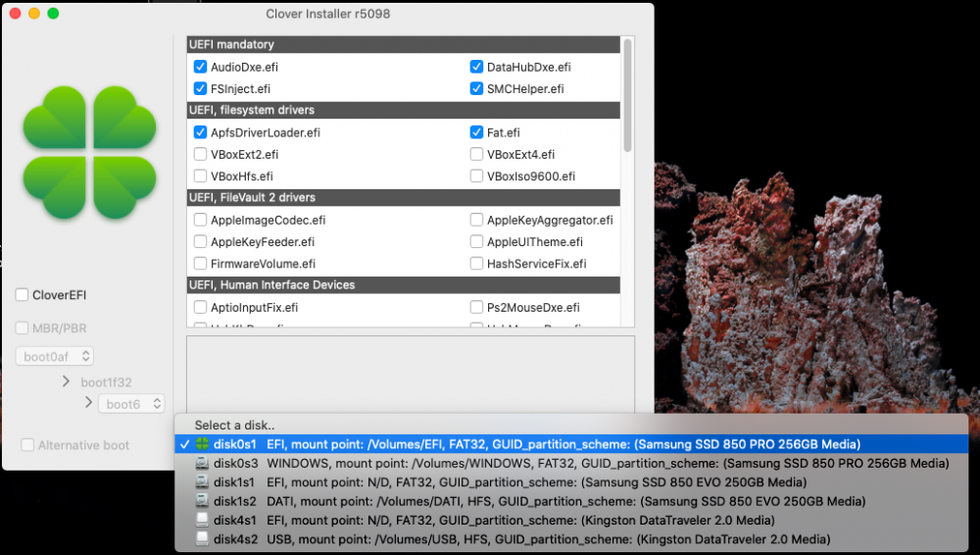Screen dimensions: 980x555
Task: Uncheck Fat.efi filesystem driver
Action: click(476, 132)
